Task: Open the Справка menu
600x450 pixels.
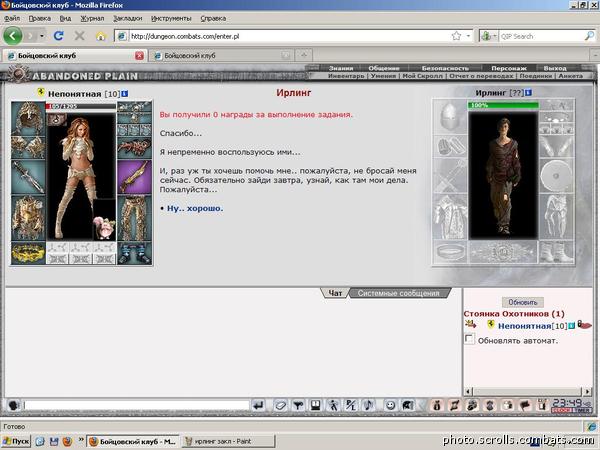Action: point(213,18)
